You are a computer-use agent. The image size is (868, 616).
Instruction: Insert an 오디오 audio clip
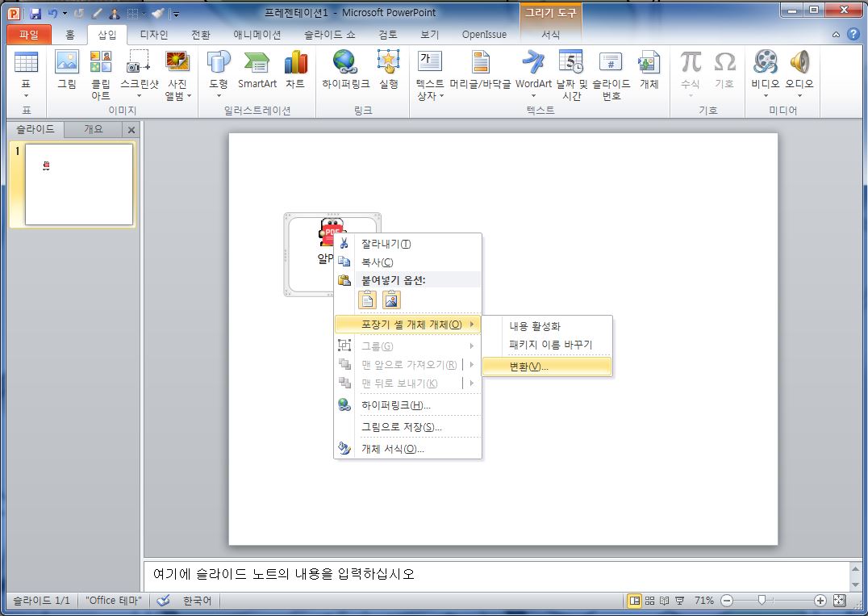point(799,73)
